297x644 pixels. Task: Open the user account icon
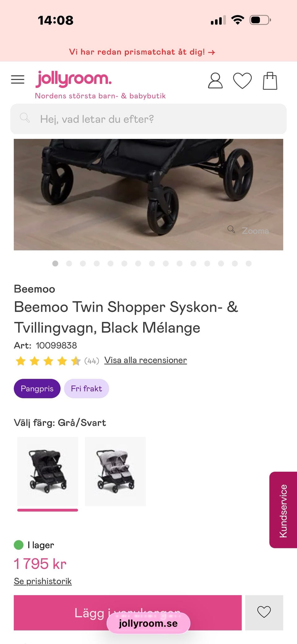[x=215, y=81]
